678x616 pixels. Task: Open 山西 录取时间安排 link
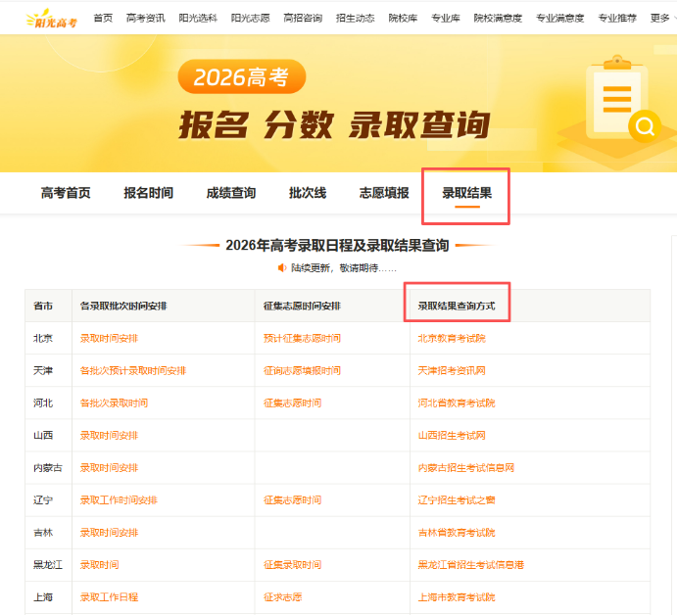[109, 436]
